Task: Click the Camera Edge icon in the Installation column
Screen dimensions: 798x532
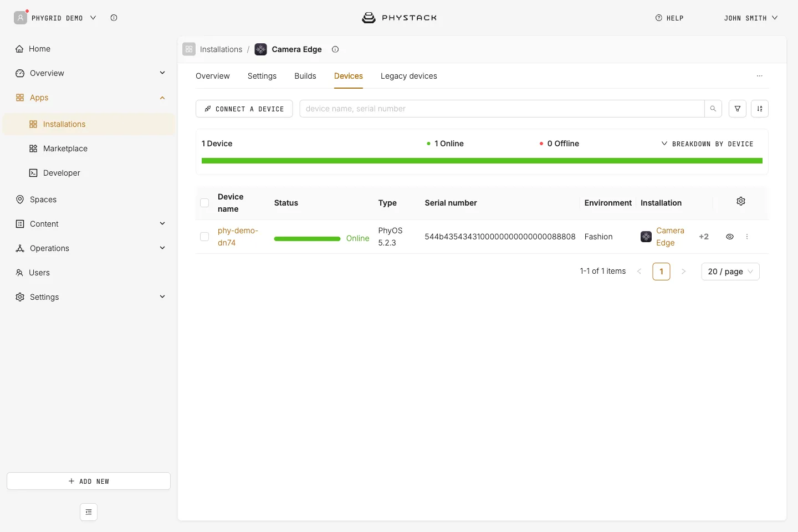Action: click(646, 237)
